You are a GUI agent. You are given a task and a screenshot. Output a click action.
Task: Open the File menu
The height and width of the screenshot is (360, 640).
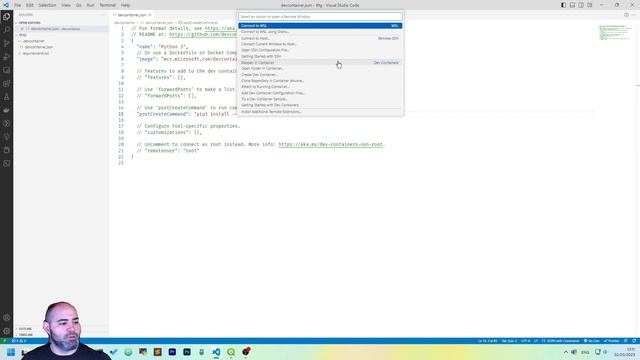click(18, 5)
